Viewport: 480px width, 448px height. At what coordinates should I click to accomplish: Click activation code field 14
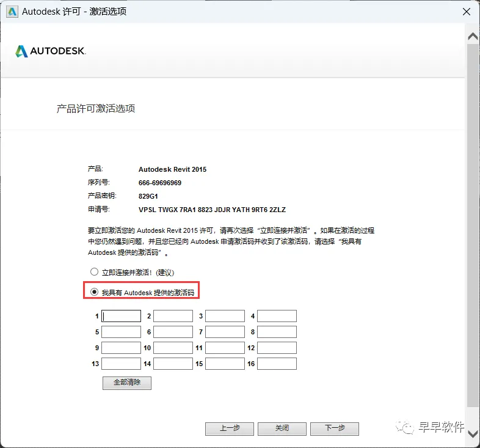pos(173,364)
